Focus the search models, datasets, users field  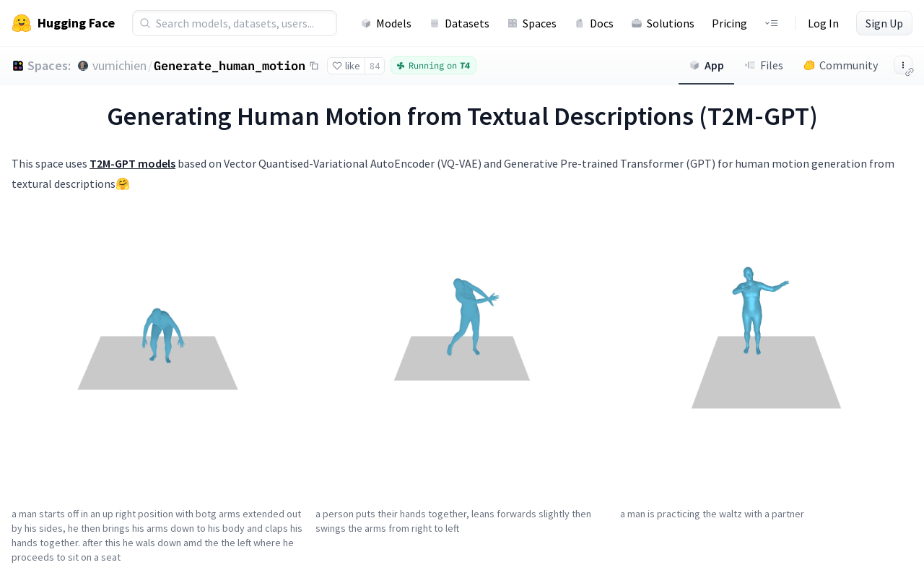pos(235,23)
